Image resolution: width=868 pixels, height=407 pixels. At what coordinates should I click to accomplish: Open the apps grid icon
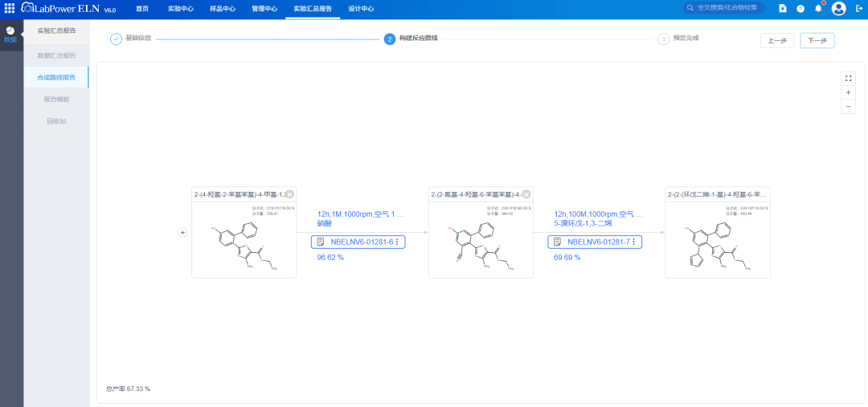click(10, 8)
